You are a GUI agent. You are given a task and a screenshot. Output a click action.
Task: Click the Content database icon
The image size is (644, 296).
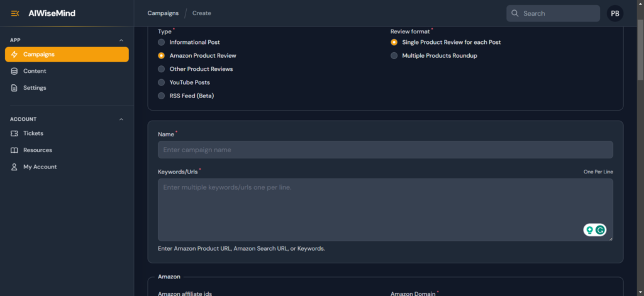[x=14, y=71]
